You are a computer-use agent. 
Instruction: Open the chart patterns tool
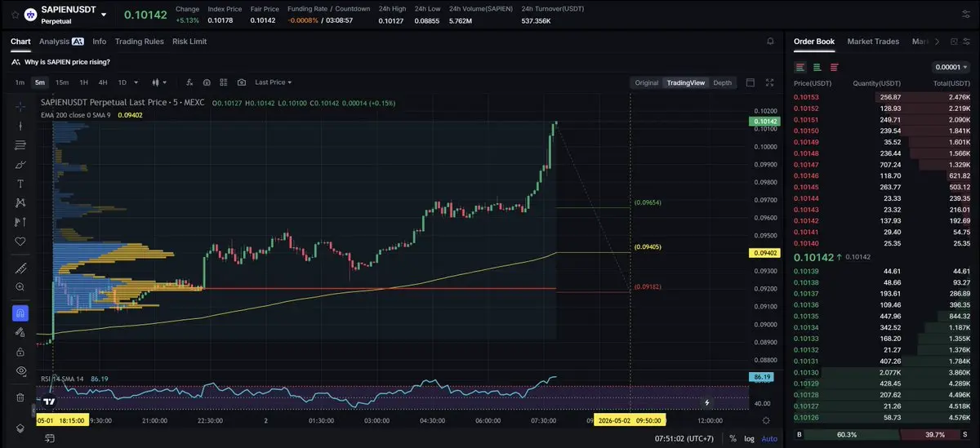(20, 202)
